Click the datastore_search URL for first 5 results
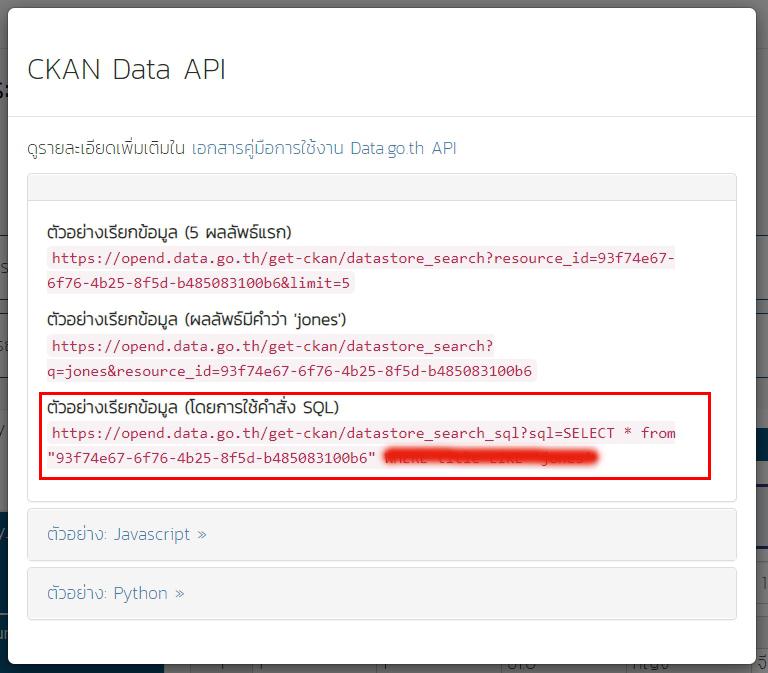This screenshot has height=673, width=768. click(362, 259)
